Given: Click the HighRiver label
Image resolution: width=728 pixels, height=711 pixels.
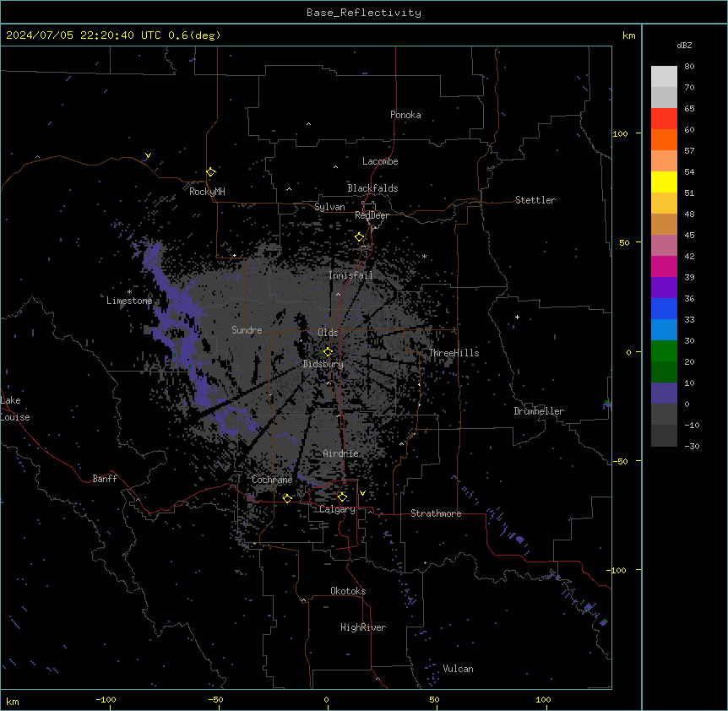Looking at the screenshot, I should (363, 627).
